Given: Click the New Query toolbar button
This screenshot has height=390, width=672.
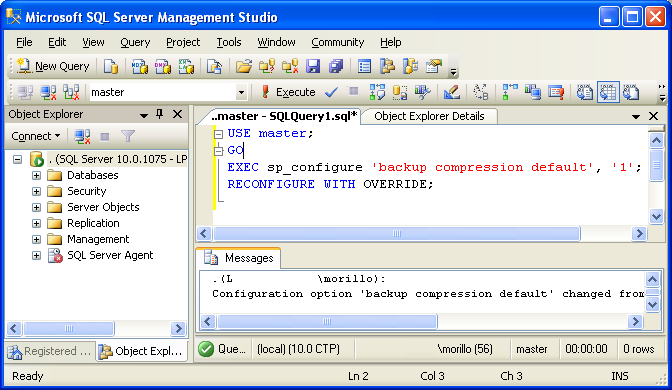Looking at the screenshot, I should (53, 66).
